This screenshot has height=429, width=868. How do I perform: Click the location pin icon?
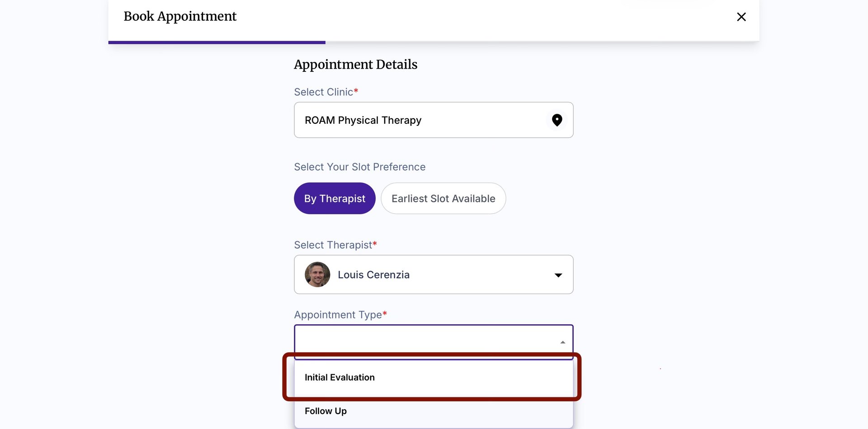click(x=557, y=120)
